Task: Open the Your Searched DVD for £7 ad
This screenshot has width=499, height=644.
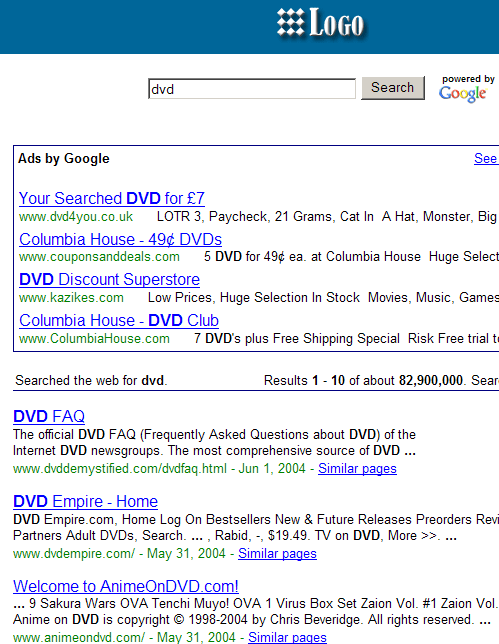Action: coord(112,198)
